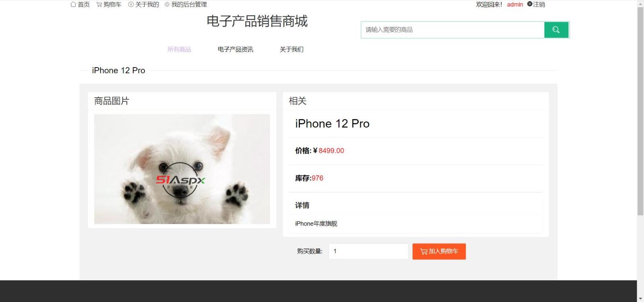The height and width of the screenshot is (302, 644).
Task: Open the 购物车 link in the top bar
Action: tap(112, 4)
